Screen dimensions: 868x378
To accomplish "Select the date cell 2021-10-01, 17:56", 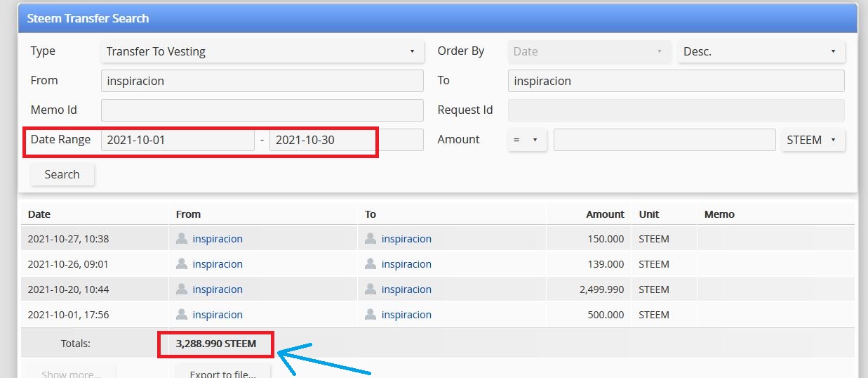I will point(68,315).
